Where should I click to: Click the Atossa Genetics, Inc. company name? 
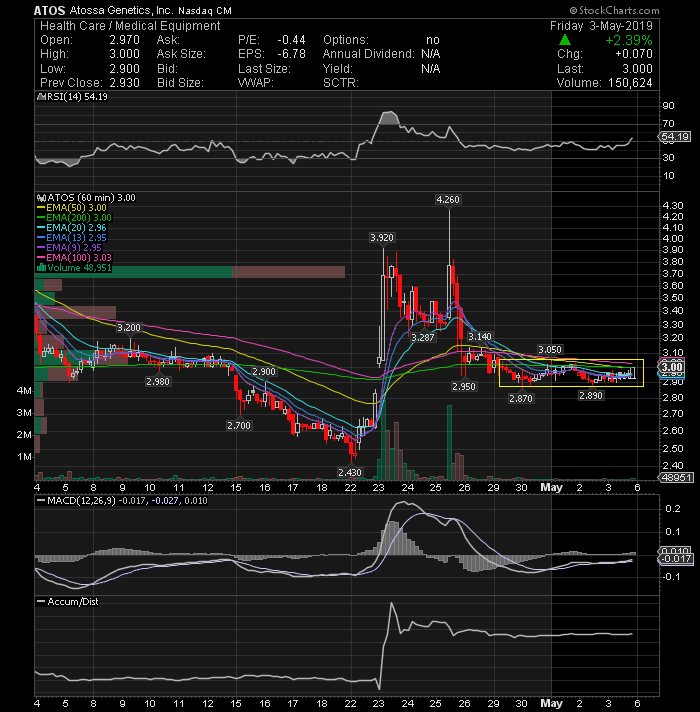coord(121,10)
